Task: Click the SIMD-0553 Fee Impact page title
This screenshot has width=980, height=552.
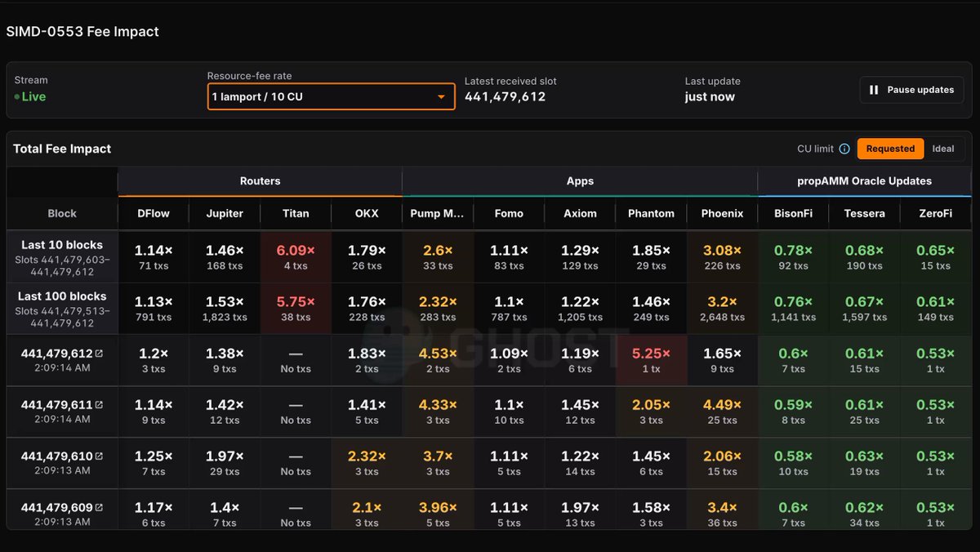Action: point(82,32)
